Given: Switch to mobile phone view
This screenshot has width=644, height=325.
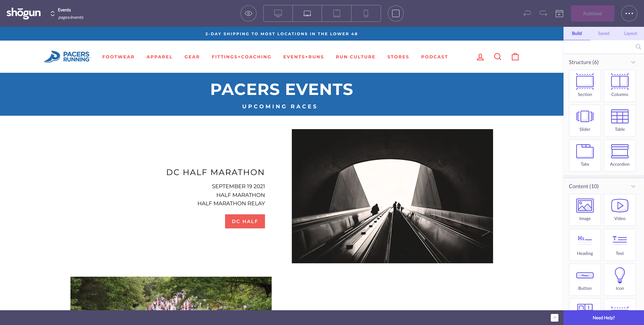Looking at the screenshot, I should click(366, 14).
